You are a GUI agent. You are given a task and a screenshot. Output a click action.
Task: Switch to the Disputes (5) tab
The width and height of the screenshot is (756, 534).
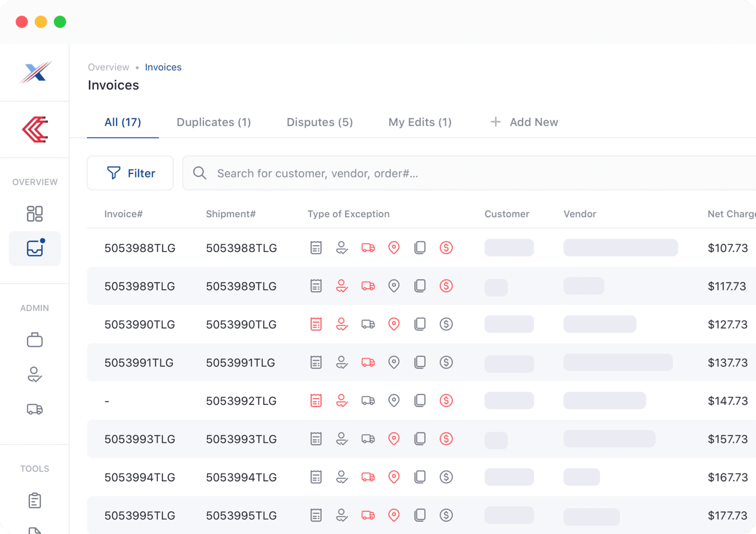point(319,122)
